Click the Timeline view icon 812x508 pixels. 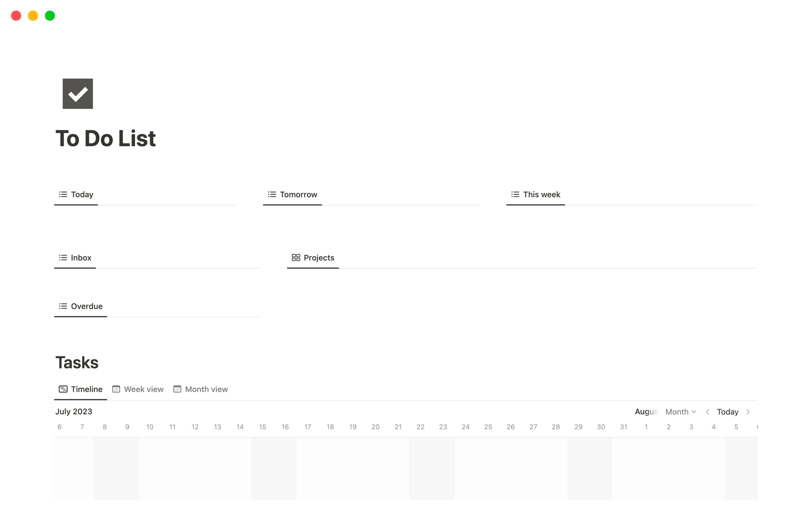pyautogui.click(x=63, y=389)
